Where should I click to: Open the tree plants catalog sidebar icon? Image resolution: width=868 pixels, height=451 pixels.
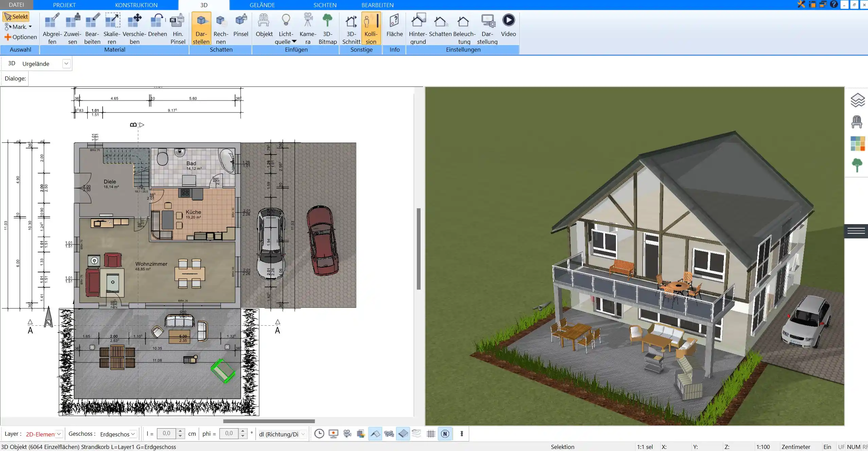[857, 165]
